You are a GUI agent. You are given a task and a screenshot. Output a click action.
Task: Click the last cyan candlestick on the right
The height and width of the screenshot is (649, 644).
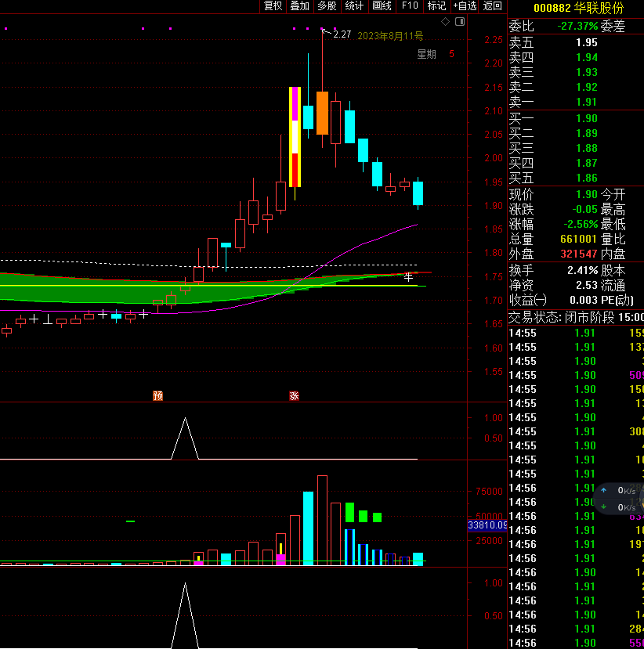[x=418, y=193]
